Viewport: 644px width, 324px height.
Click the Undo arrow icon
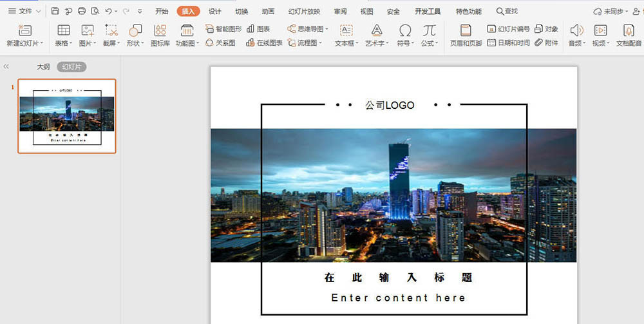pos(108,11)
